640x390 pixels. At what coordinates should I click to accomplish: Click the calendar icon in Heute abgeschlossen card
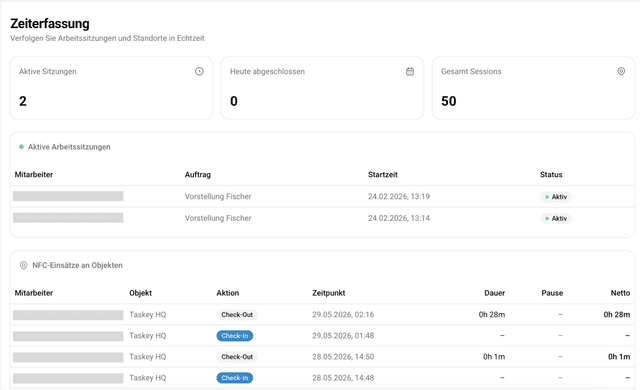410,71
